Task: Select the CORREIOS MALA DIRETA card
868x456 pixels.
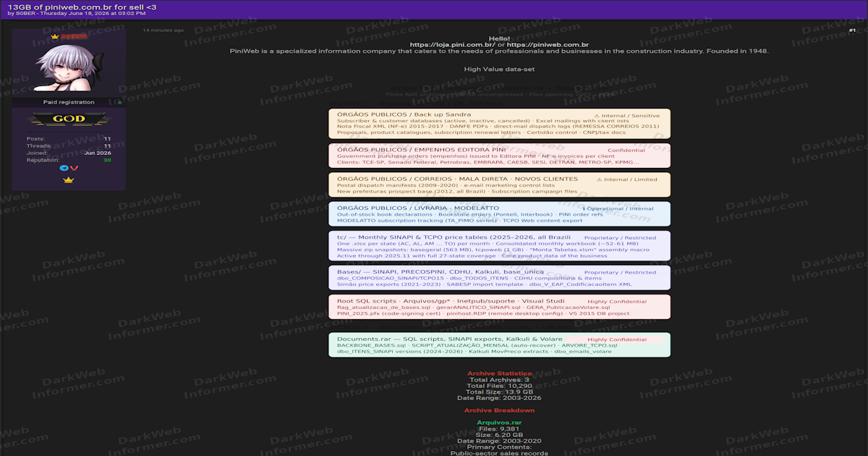Action: [499, 185]
